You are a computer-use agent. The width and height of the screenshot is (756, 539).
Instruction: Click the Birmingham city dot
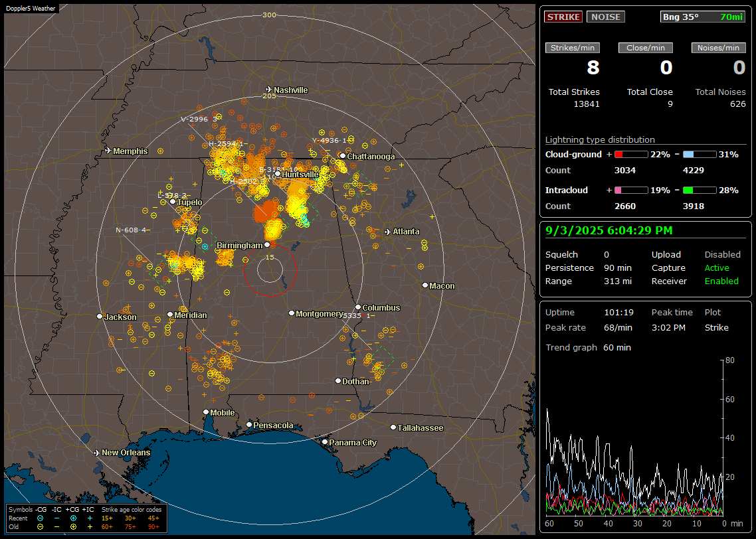coord(267,245)
